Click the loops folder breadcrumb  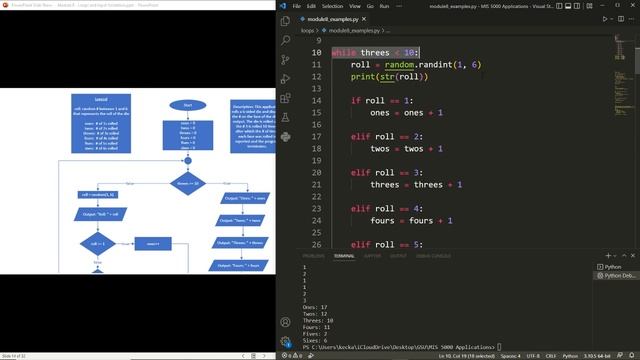307,31
